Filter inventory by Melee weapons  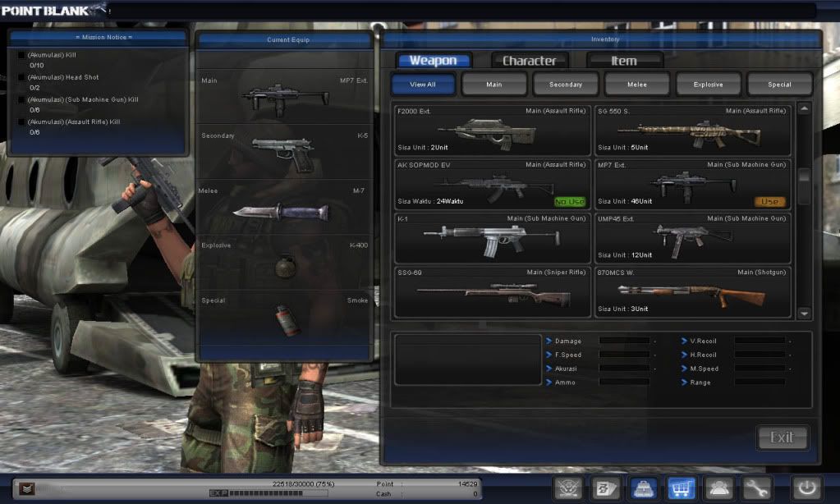[637, 84]
